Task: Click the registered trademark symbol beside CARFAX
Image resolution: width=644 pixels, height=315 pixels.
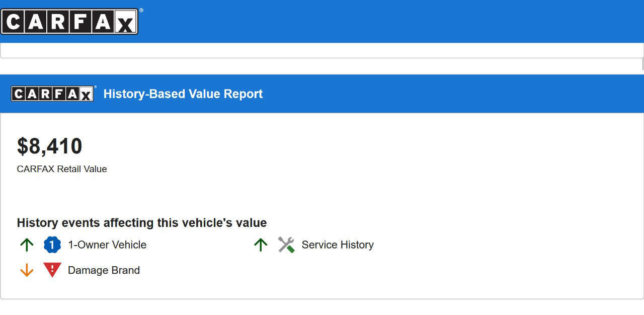Action: 142,9
